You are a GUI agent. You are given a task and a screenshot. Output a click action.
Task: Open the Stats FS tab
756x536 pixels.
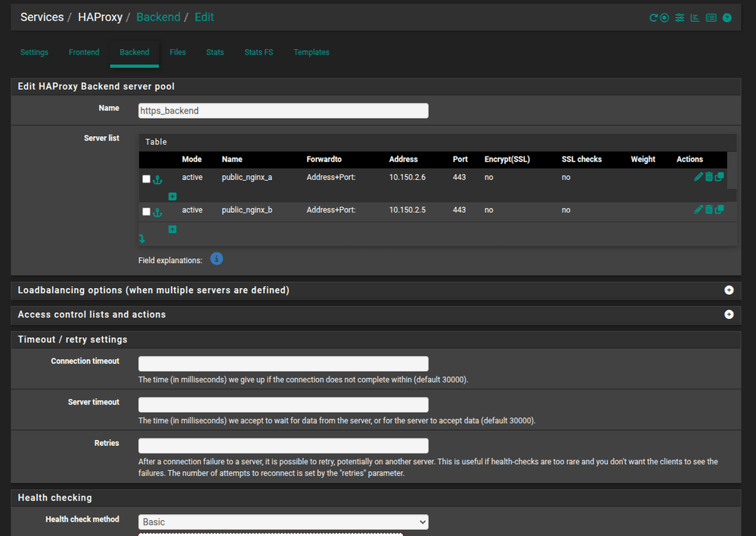[x=259, y=52]
